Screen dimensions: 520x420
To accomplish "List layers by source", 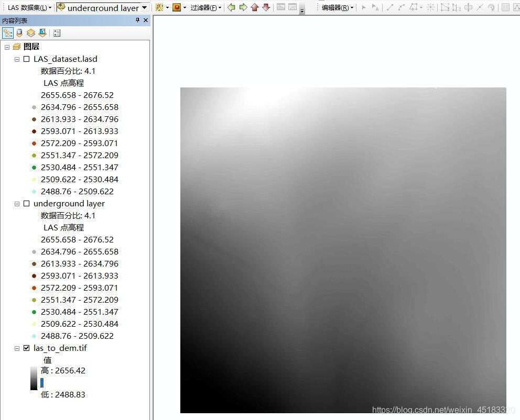I will [19, 33].
